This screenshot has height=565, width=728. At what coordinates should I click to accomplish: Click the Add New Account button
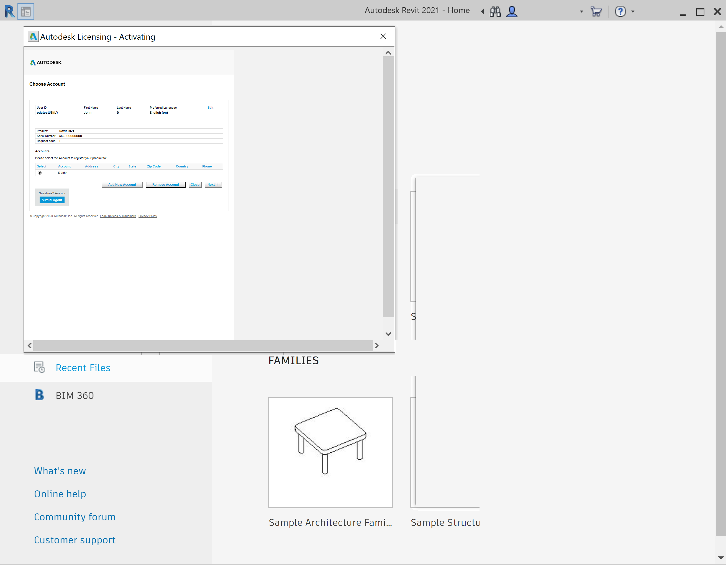point(122,184)
